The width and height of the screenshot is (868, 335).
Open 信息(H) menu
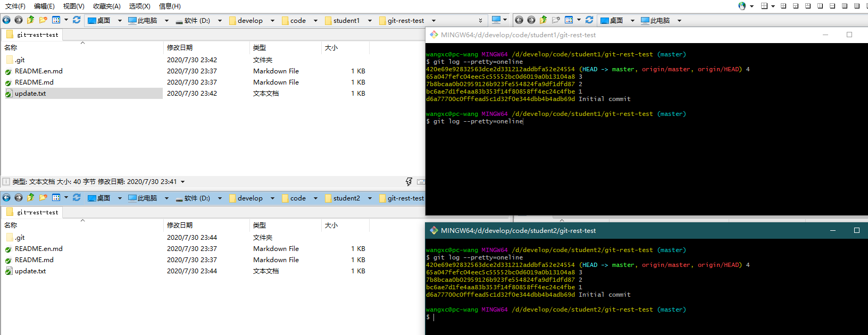170,6
